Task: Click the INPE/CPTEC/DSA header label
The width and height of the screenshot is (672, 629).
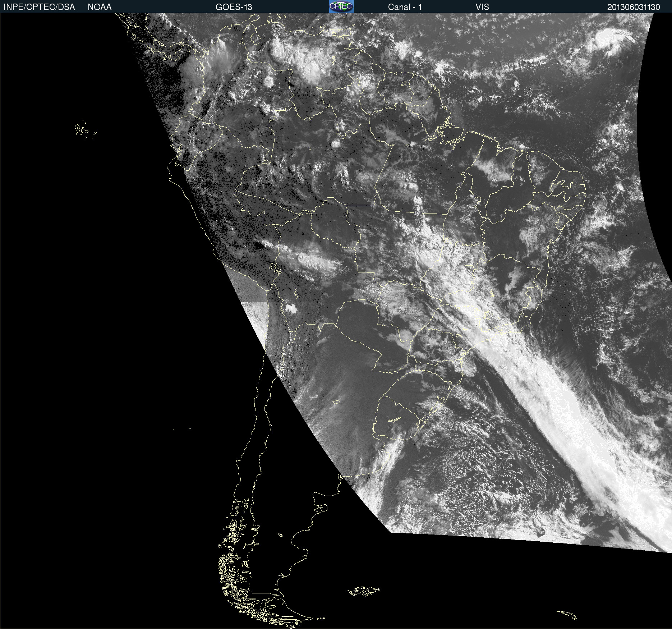Action: tap(39, 7)
